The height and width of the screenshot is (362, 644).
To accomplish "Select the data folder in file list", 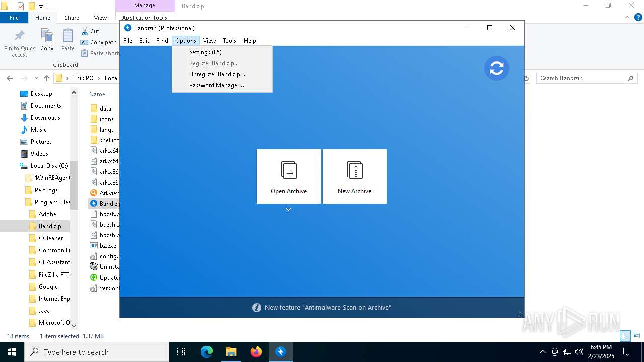I will pyautogui.click(x=105, y=109).
